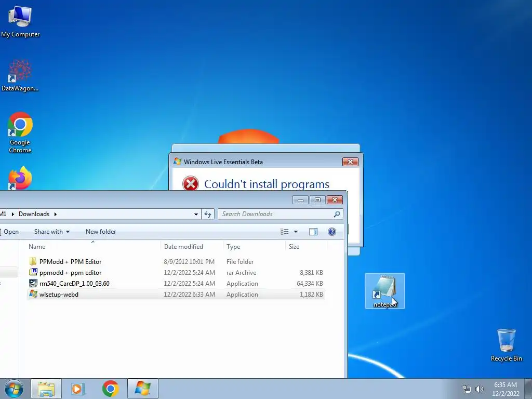
Task: Select PPModd + PPM Editor folder icon
Action: click(x=33, y=262)
